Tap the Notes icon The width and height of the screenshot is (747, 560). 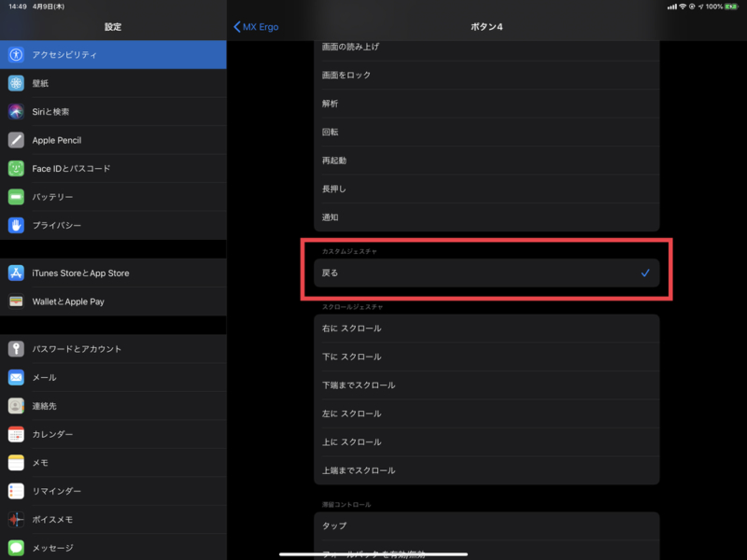16,462
